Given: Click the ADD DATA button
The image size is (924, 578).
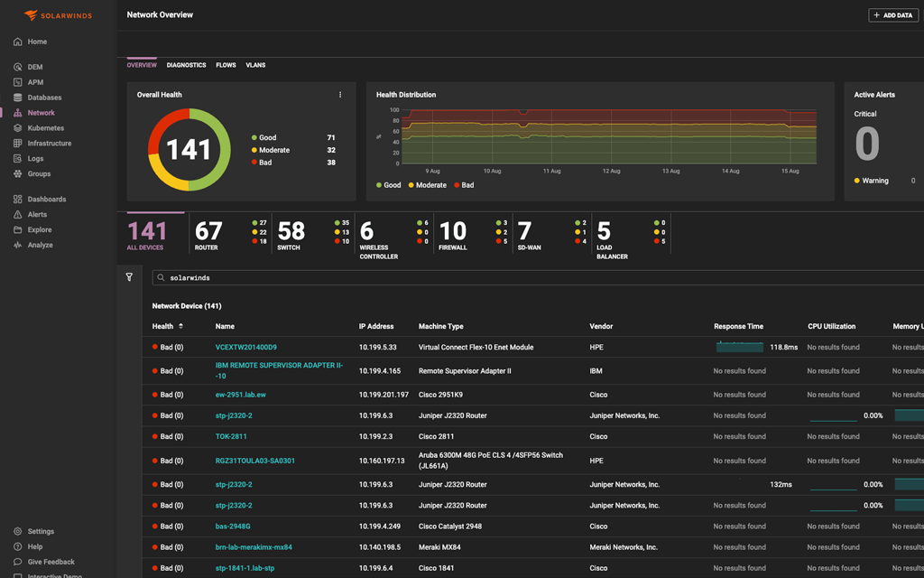Looking at the screenshot, I should point(892,14).
